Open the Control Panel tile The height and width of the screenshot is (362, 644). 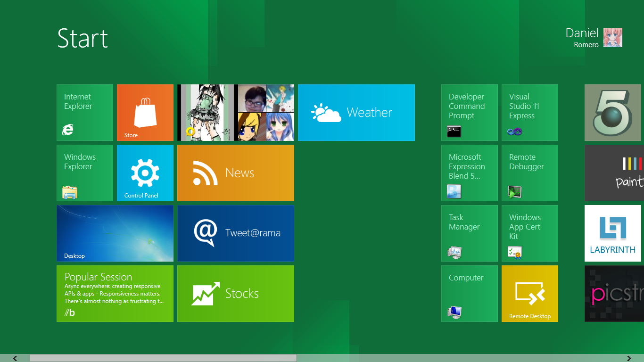click(145, 173)
